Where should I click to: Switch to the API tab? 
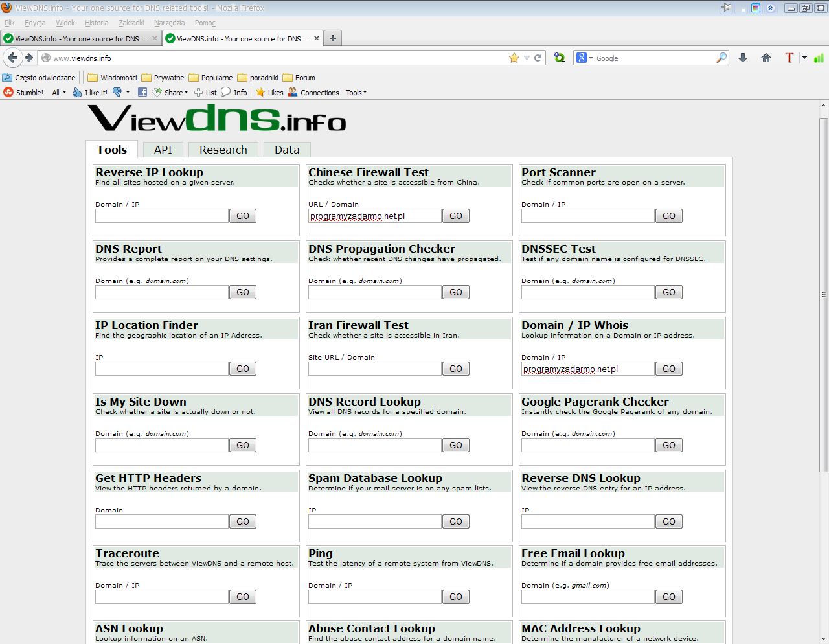tap(163, 150)
